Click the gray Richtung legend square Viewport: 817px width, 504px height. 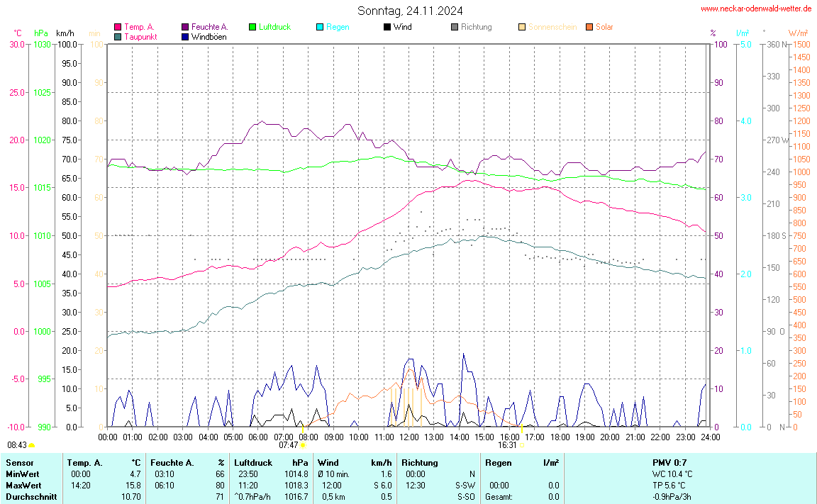coord(454,27)
